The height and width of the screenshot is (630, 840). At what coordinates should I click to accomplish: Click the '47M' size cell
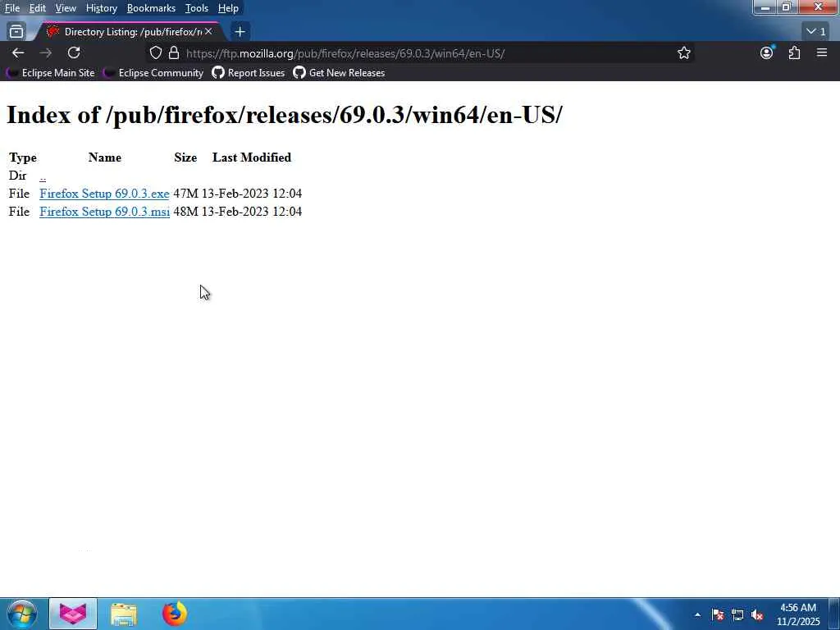coord(186,194)
